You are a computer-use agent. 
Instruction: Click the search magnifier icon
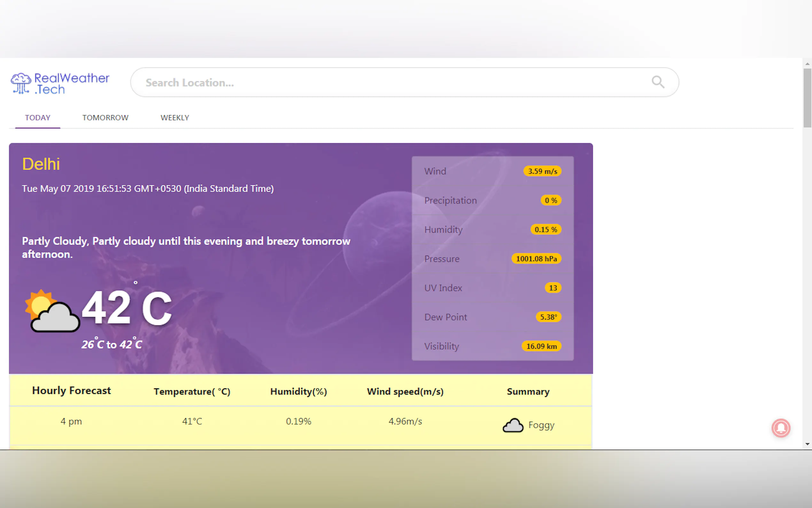coord(658,82)
